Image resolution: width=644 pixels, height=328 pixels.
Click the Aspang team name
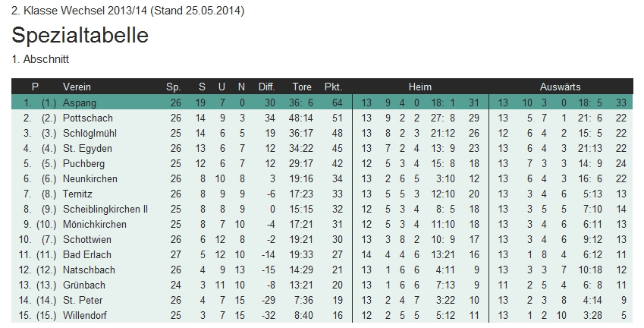(x=80, y=102)
